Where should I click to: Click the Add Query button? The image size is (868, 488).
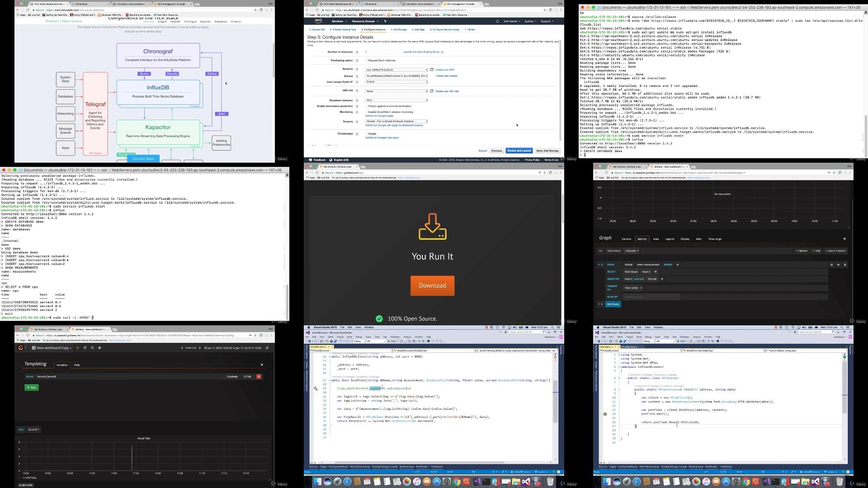pyautogui.click(x=613, y=304)
